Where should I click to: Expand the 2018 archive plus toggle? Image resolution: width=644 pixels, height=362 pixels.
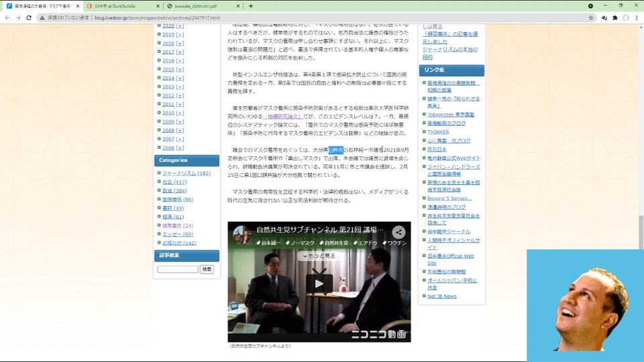(x=180, y=43)
